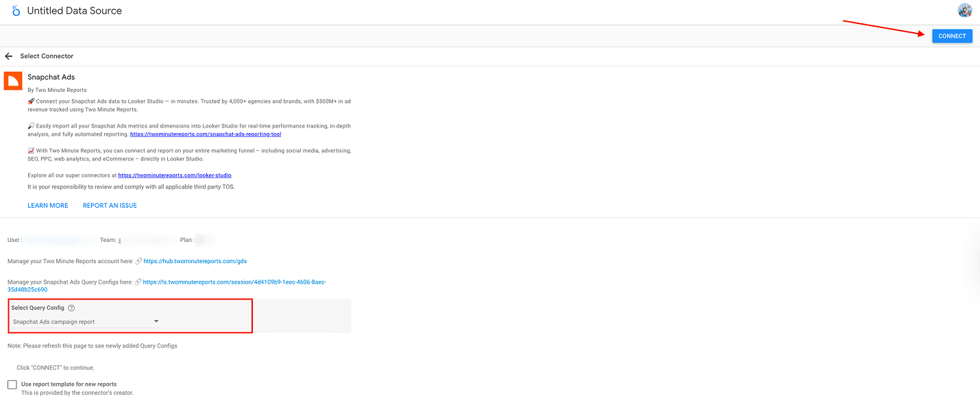980x405 pixels.
Task: Open the hub.twominutereports.com/gds account link
Action: coord(195,260)
